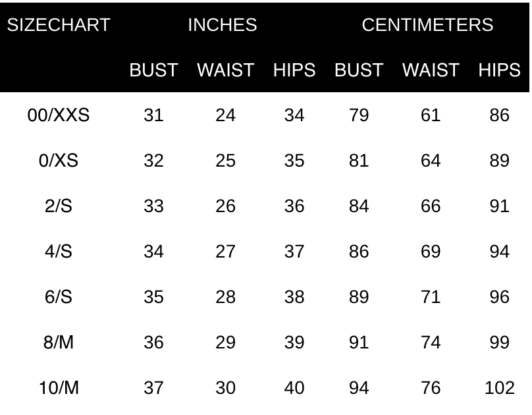Click the SIZECHART header label
532x415 pixels.
coord(59,25)
